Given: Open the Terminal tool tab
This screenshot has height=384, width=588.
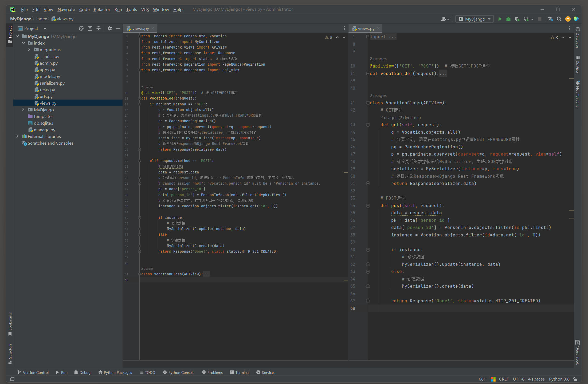Looking at the screenshot, I should (x=240, y=372).
